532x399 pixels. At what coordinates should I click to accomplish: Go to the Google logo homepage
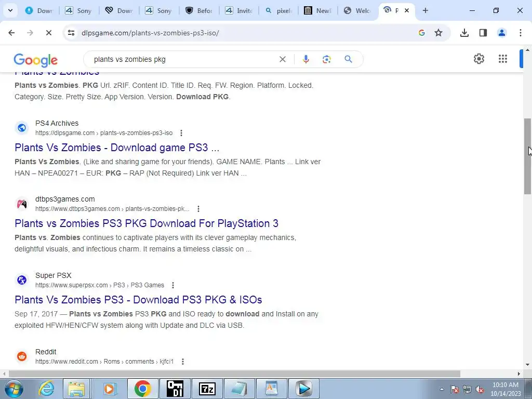coord(36,60)
